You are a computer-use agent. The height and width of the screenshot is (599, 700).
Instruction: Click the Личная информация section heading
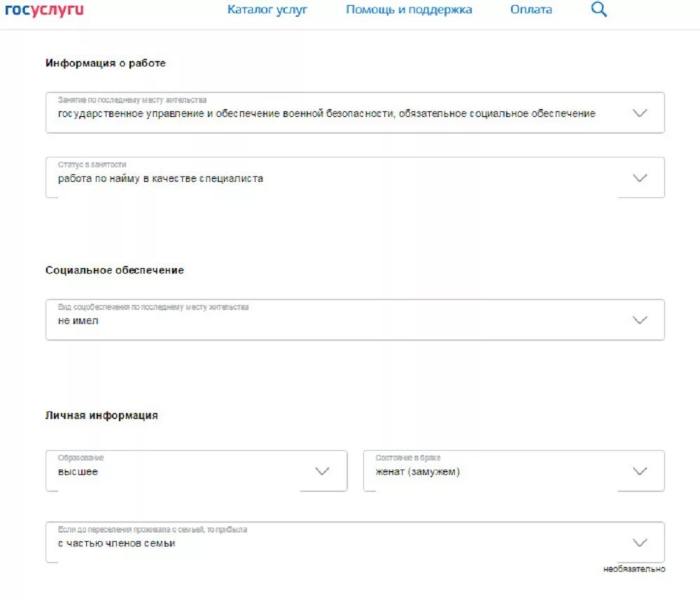click(101, 415)
